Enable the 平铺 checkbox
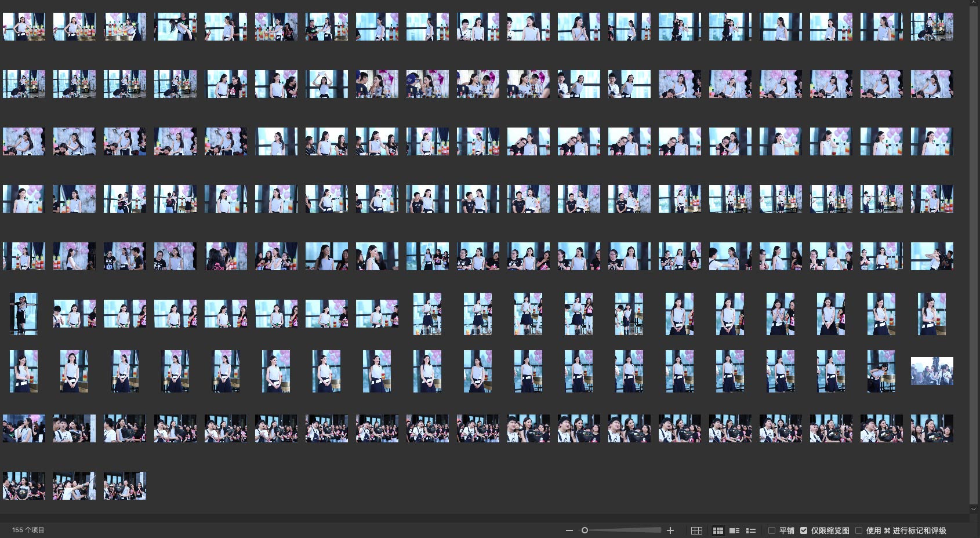Image resolution: width=980 pixels, height=538 pixels. click(x=772, y=530)
